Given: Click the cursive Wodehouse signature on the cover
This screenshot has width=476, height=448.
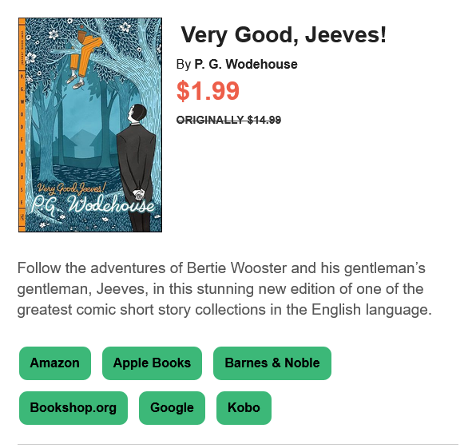Looking at the screenshot, I should coord(93,205).
